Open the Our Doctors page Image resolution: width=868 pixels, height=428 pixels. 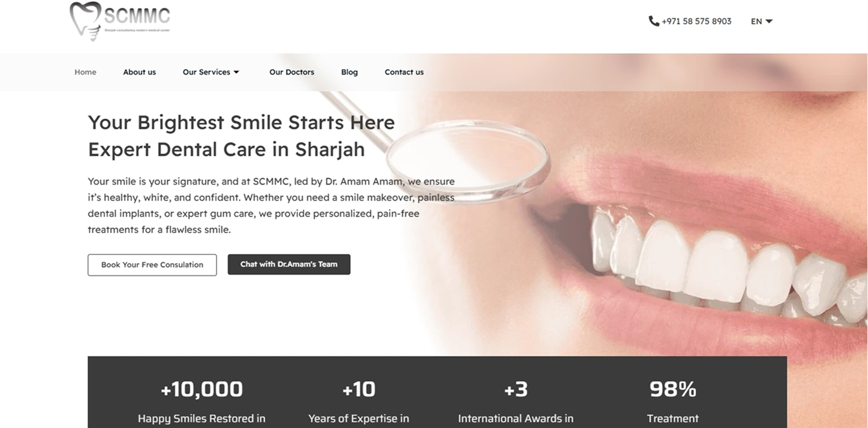292,72
